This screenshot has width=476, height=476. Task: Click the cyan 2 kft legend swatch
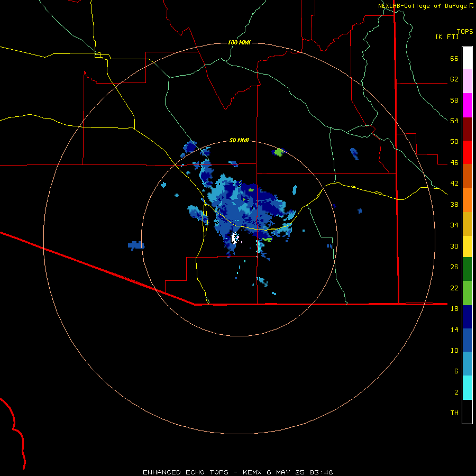pyautogui.click(x=467, y=388)
